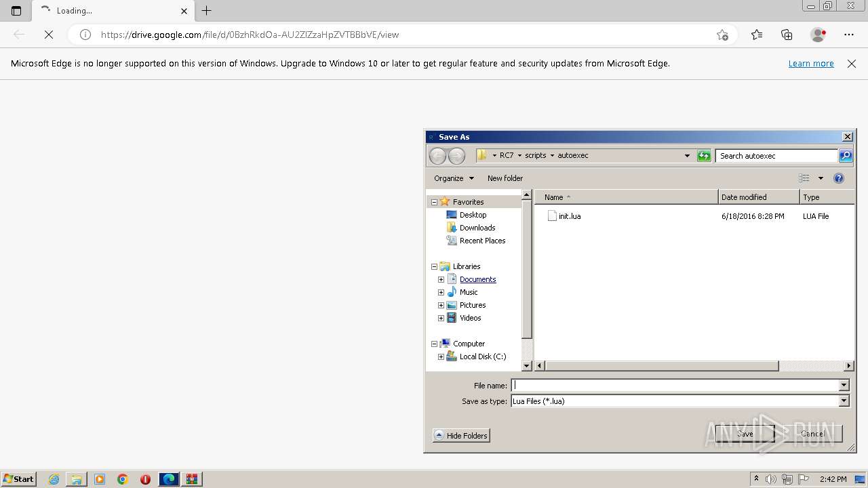Select Local Disk (C:) in tree
Screen dimensions: 868x488
click(482, 357)
